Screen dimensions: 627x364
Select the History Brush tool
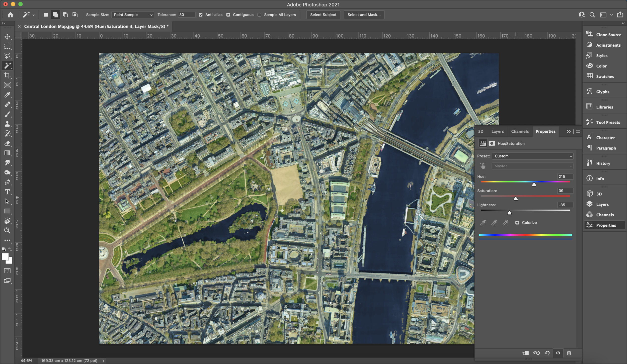7,134
